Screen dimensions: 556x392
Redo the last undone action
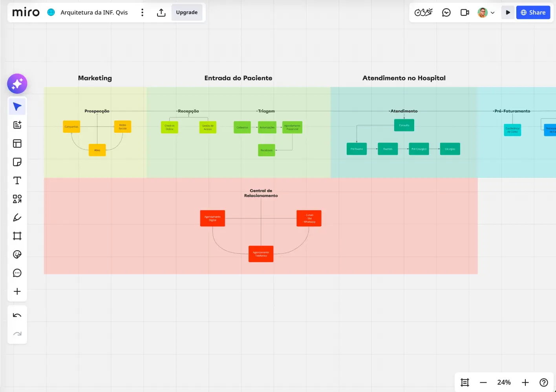[17, 334]
